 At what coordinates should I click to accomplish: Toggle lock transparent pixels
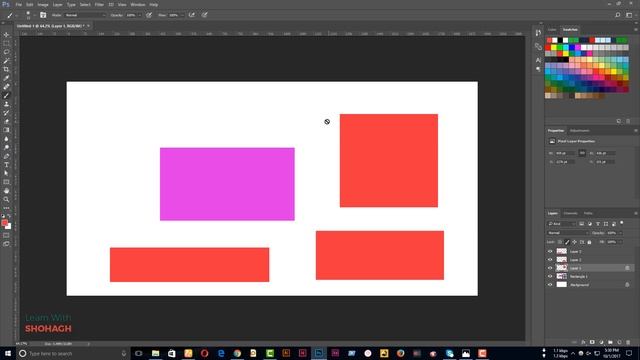pos(560,242)
